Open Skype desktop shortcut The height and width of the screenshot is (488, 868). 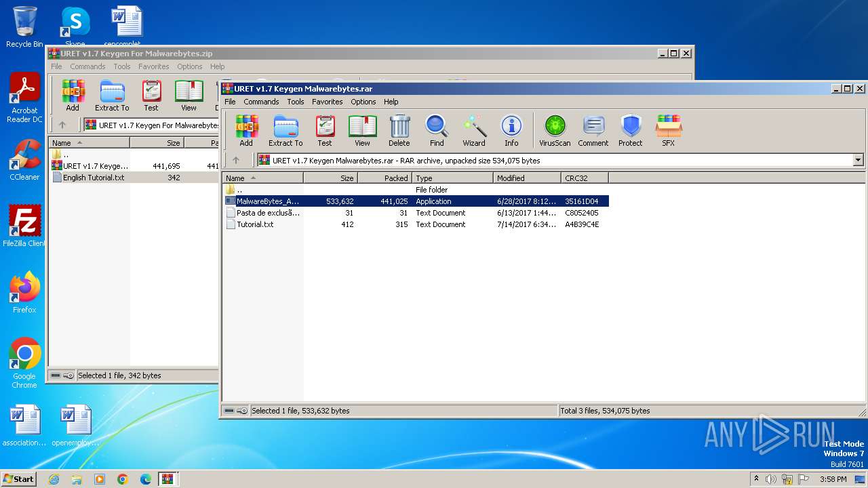tap(75, 27)
